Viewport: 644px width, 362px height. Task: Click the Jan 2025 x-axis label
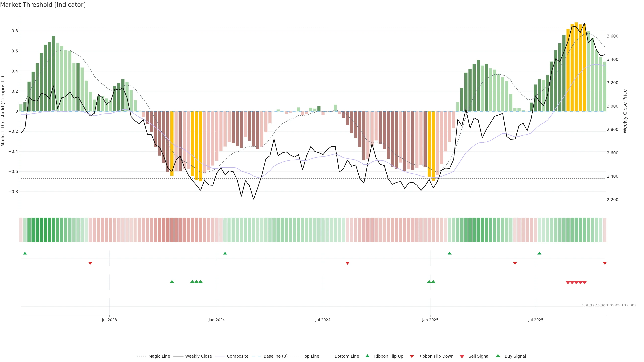point(430,320)
